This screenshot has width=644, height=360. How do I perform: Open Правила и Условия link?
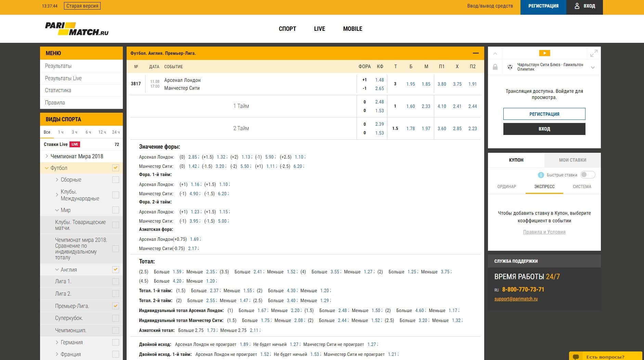point(544,232)
